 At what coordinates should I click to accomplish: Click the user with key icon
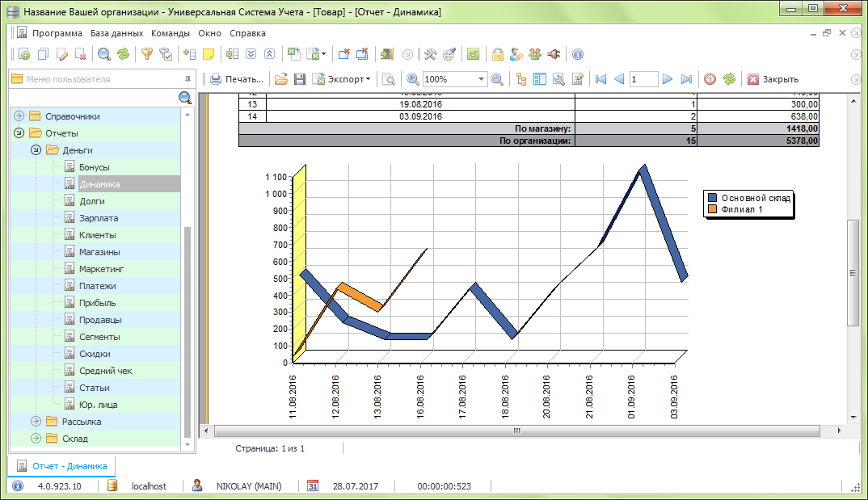pos(516,54)
